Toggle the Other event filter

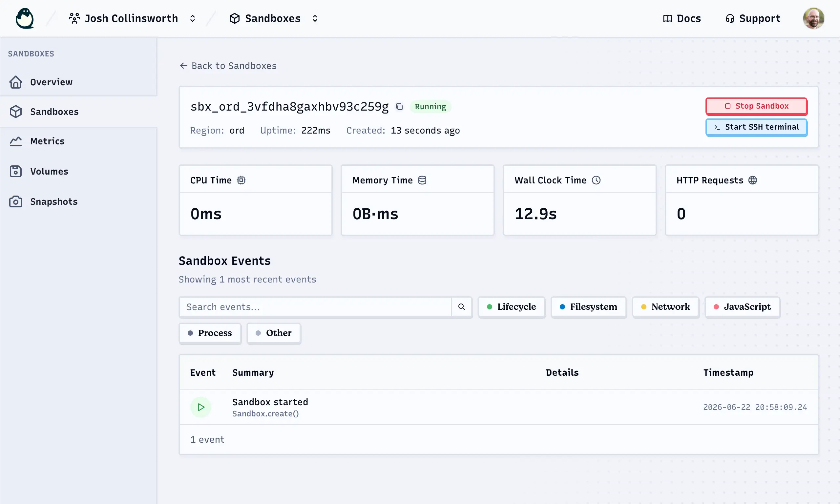tap(274, 333)
